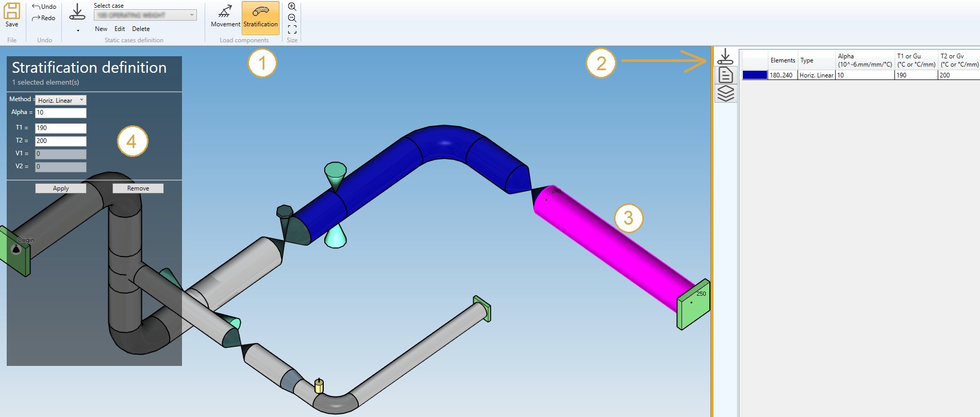Click the green Origin anchor plate
980x417 pixels.
pos(14,251)
